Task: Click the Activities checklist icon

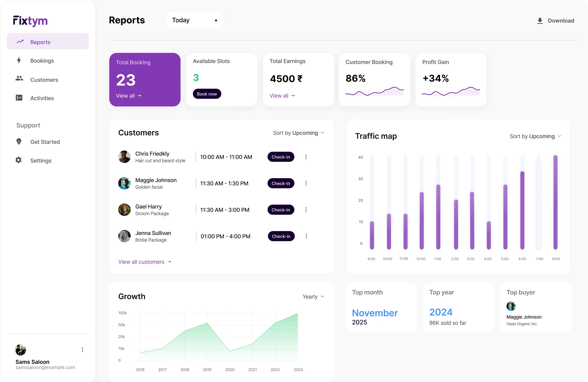Action: click(x=19, y=98)
